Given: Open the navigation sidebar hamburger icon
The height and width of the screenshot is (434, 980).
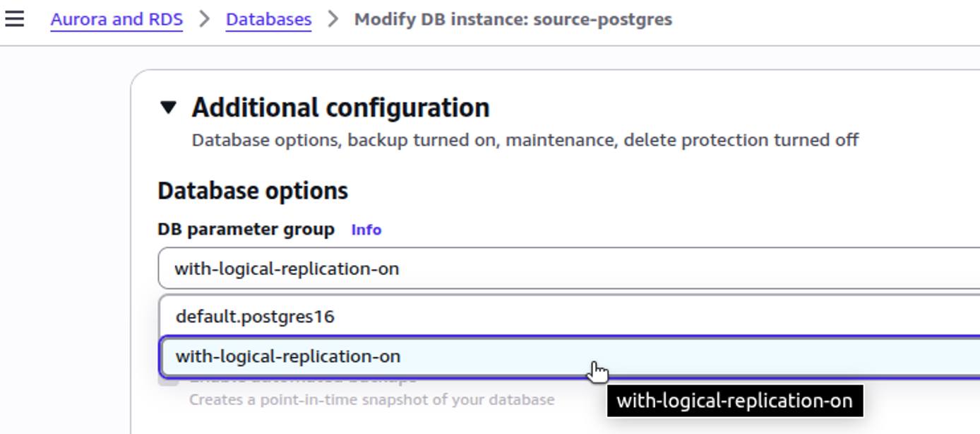Looking at the screenshot, I should (x=15, y=18).
